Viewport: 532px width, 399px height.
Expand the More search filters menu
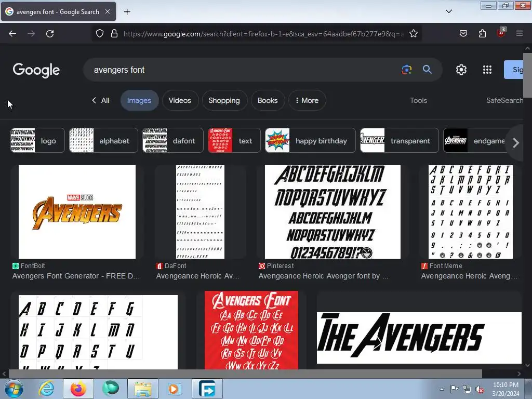pos(307,100)
